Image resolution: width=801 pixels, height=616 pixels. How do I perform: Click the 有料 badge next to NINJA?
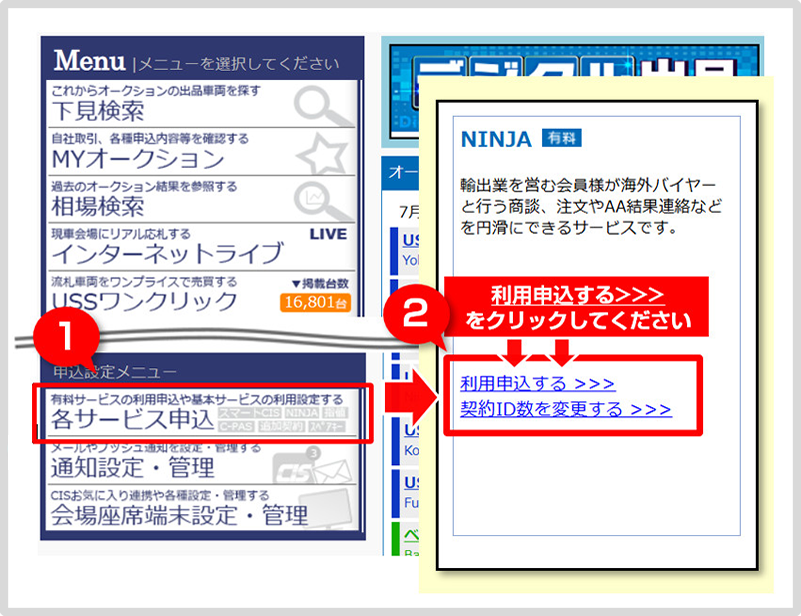pos(561,138)
